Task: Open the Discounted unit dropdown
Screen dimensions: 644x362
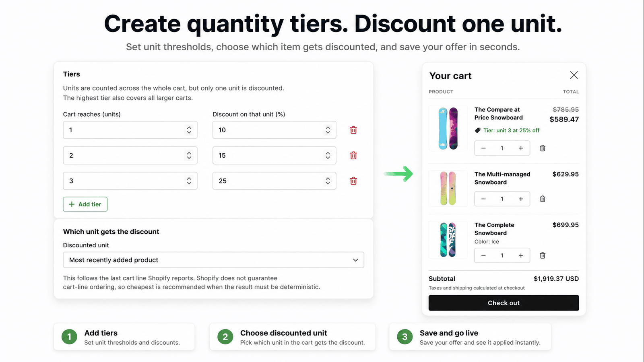Action: (214, 260)
